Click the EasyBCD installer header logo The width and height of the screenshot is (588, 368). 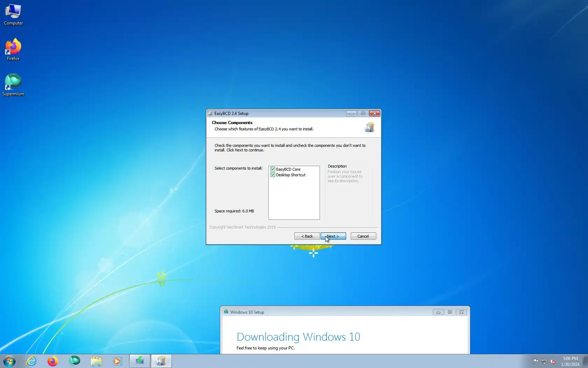(x=370, y=127)
